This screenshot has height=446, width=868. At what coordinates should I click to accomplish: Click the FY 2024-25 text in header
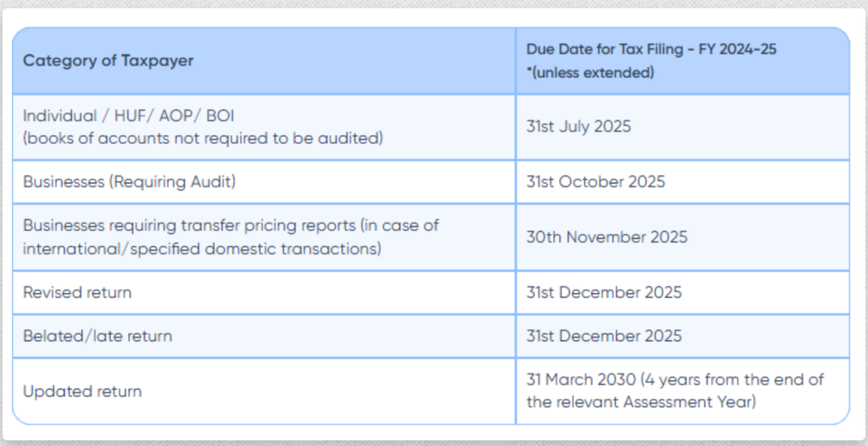[737, 49]
